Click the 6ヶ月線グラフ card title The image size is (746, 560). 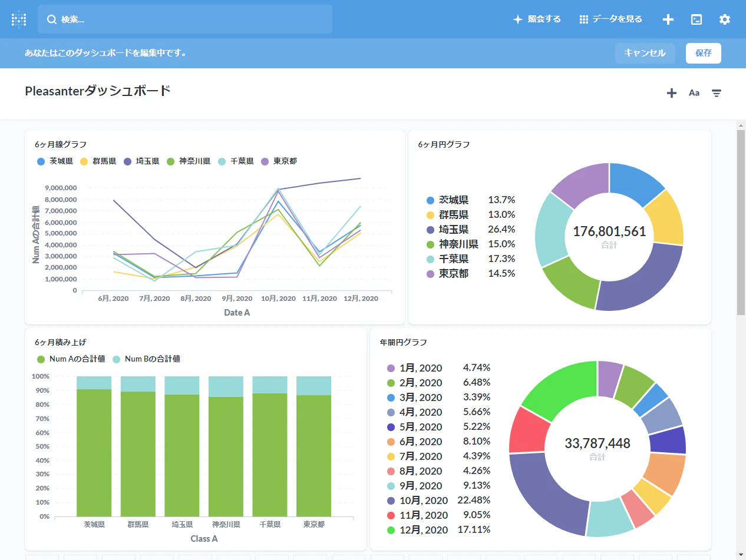point(61,144)
